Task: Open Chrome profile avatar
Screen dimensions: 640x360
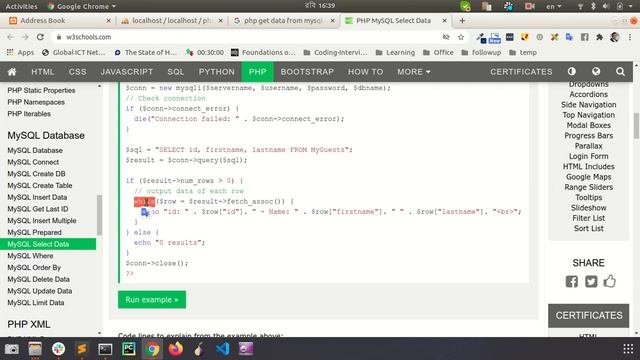Action: pos(614,37)
